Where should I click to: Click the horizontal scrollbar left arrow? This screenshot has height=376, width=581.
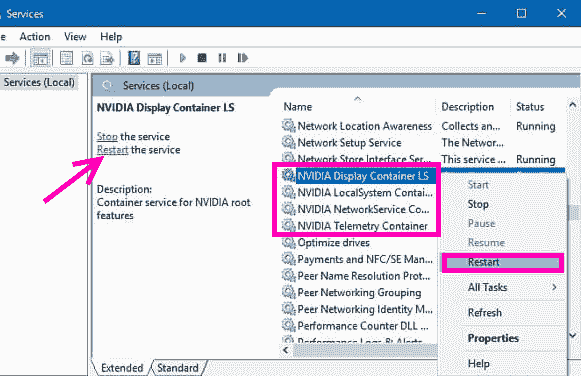coord(286,350)
